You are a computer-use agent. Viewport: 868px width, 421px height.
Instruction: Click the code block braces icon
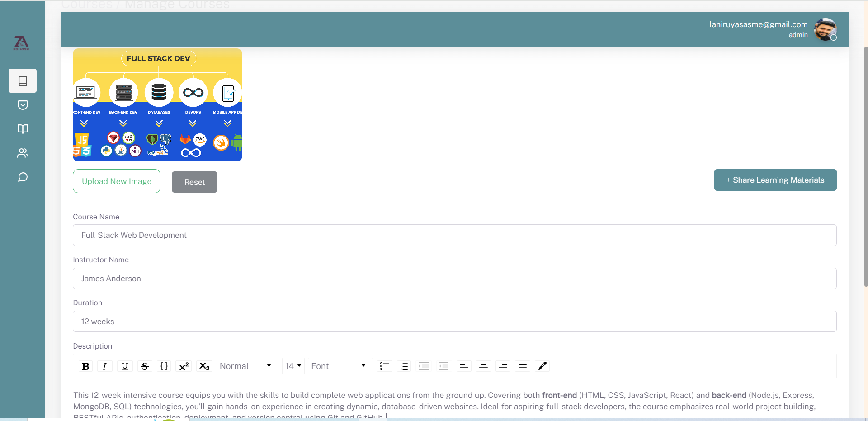[164, 366]
